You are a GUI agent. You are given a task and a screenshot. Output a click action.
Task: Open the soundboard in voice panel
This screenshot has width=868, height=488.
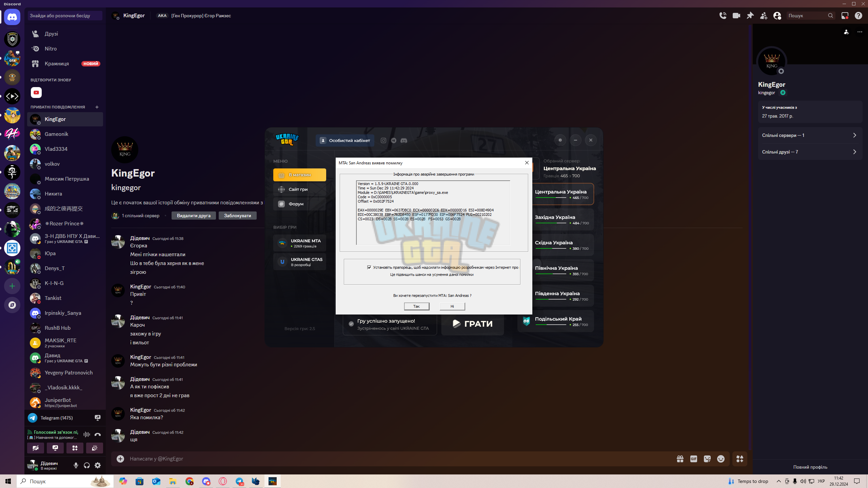[x=95, y=448]
